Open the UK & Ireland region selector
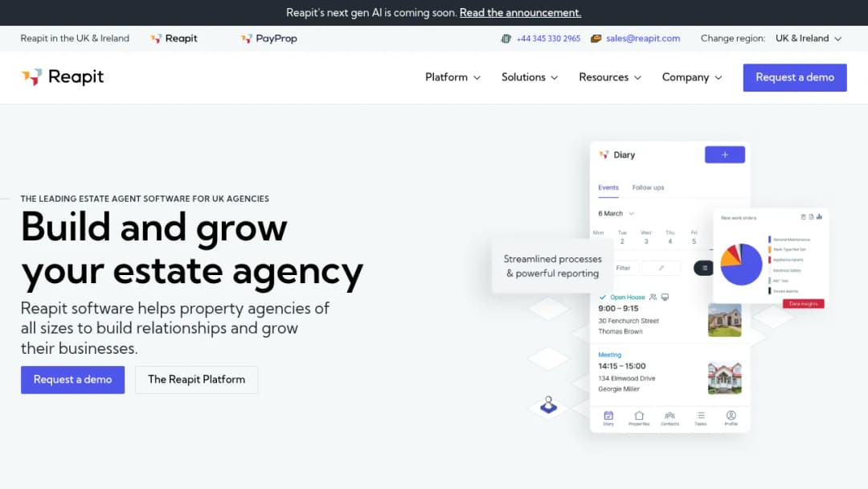Image resolution: width=868 pixels, height=489 pixels. [x=809, y=39]
